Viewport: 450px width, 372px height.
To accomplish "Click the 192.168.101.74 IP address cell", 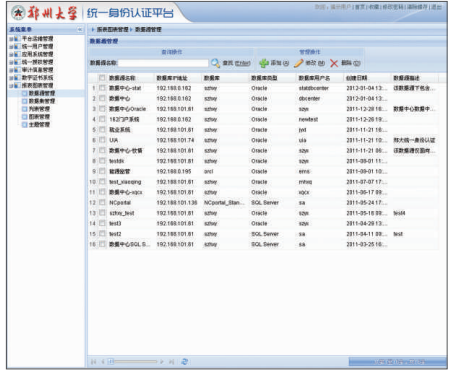I will (x=175, y=140).
